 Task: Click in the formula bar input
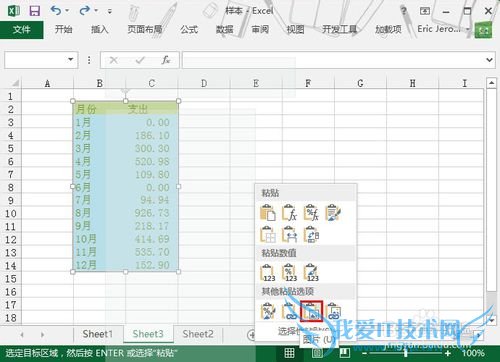pos(333,60)
